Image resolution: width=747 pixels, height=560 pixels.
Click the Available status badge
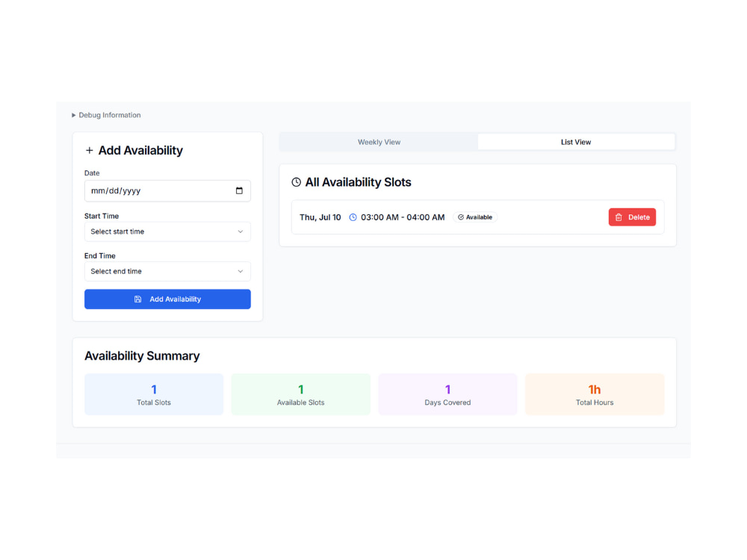click(x=475, y=217)
